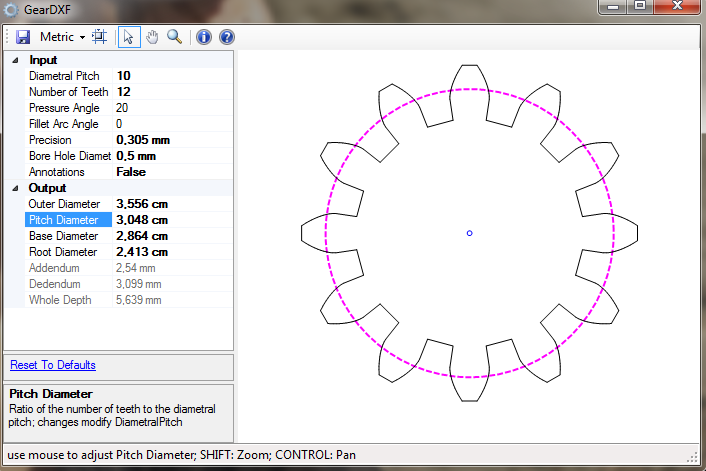
Task: Click the small blue bore hole circle
Action: pyautogui.click(x=470, y=233)
